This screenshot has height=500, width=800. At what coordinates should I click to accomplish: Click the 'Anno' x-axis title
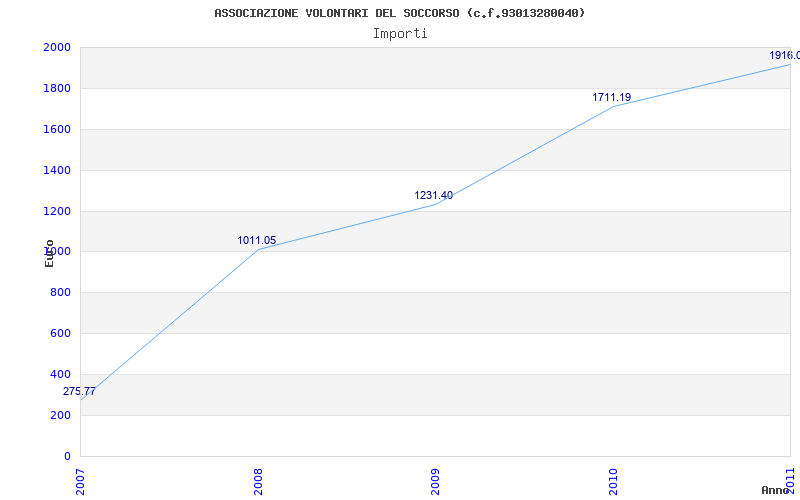click(776, 490)
